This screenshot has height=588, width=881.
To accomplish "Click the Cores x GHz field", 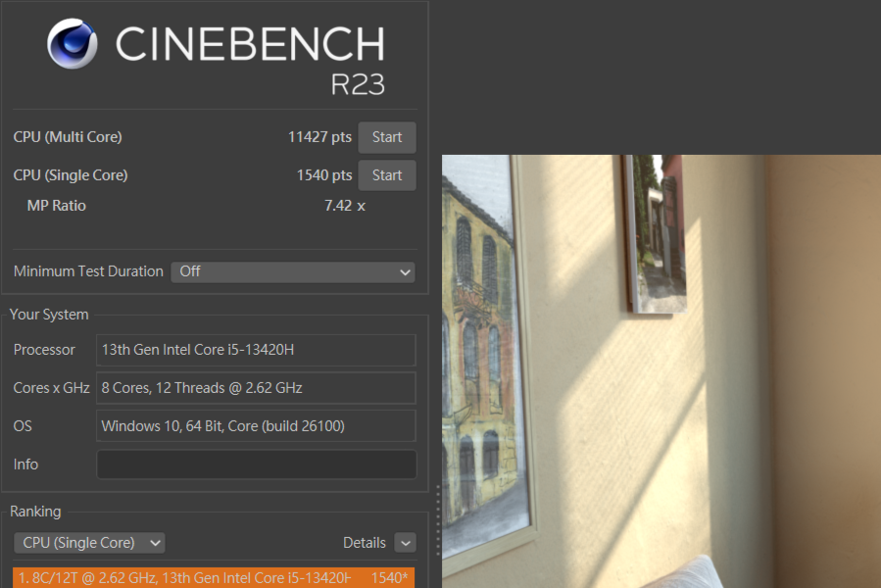I will point(256,388).
